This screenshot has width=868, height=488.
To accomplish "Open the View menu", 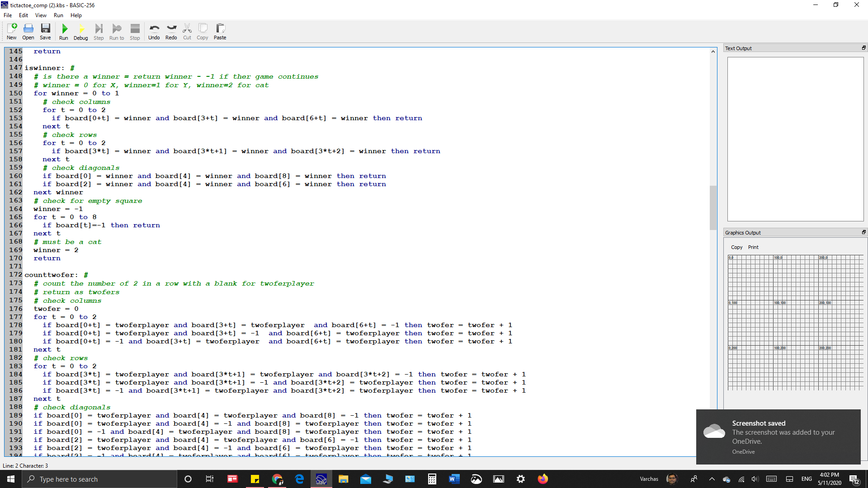I will point(41,15).
